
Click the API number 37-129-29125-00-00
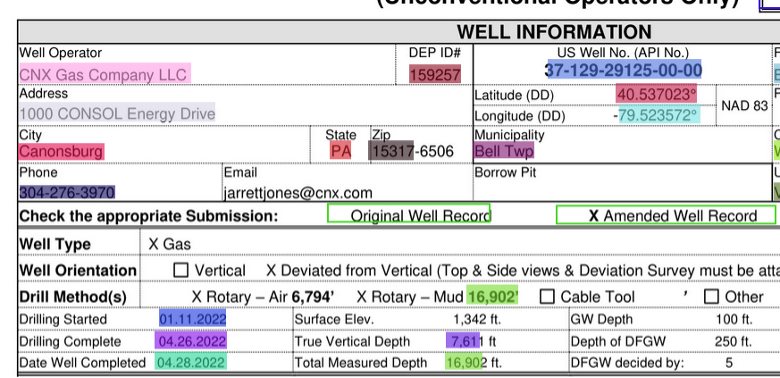(x=624, y=70)
